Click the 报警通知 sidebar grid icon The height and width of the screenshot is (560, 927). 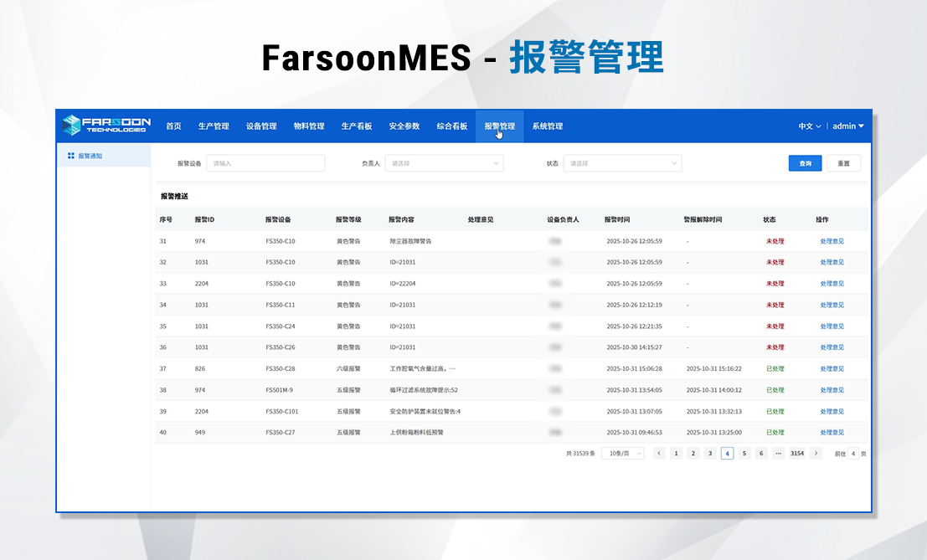pos(71,156)
